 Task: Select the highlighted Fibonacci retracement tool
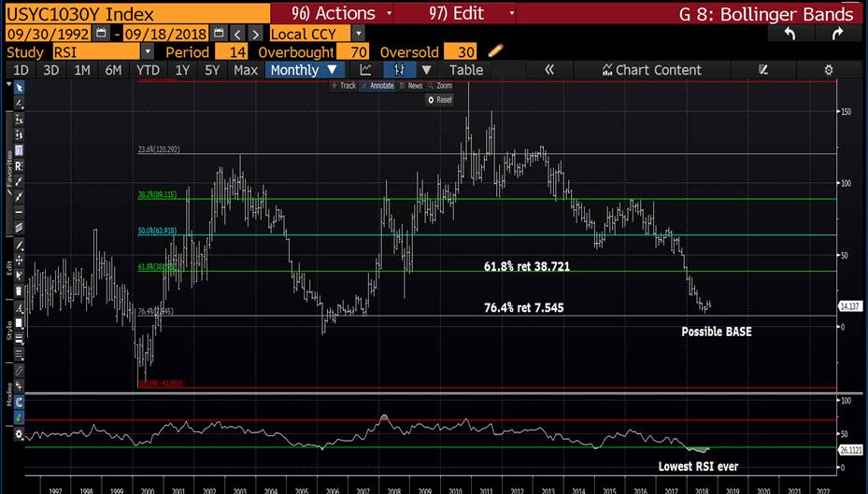[19, 150]
